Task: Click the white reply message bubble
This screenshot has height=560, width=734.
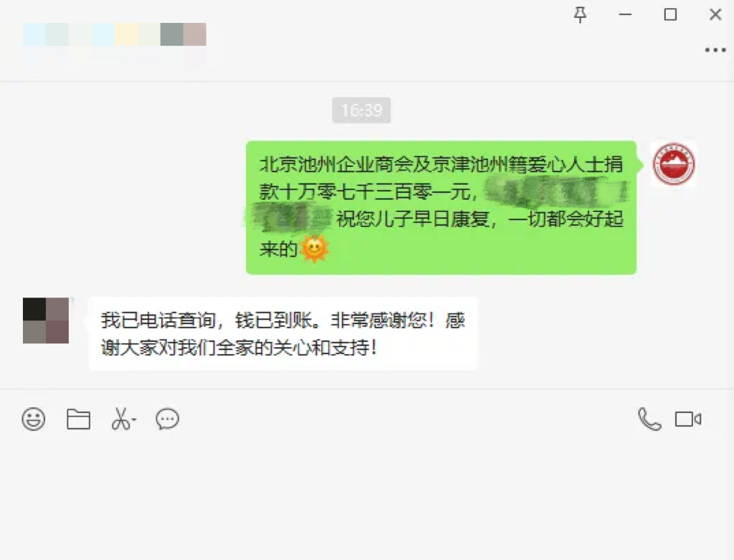Action: (282, 334)
